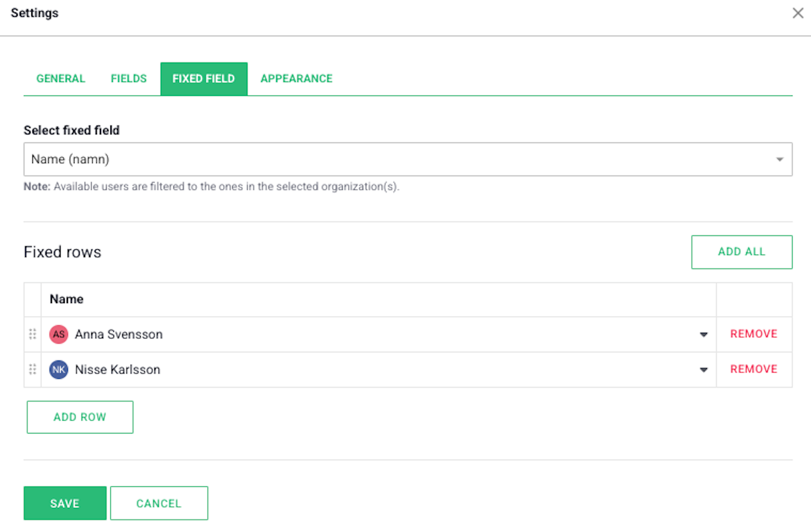Remove the Anna Svensson row

point(754,334)
